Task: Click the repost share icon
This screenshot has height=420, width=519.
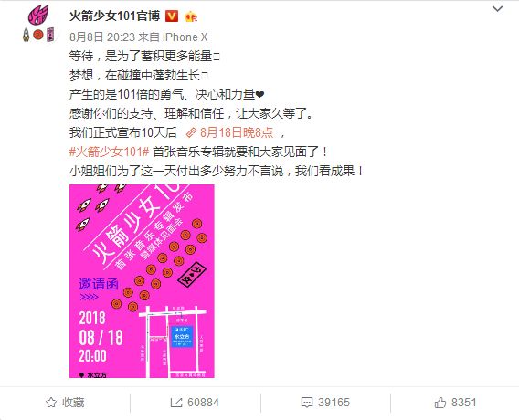Action: tap(176, 403)
